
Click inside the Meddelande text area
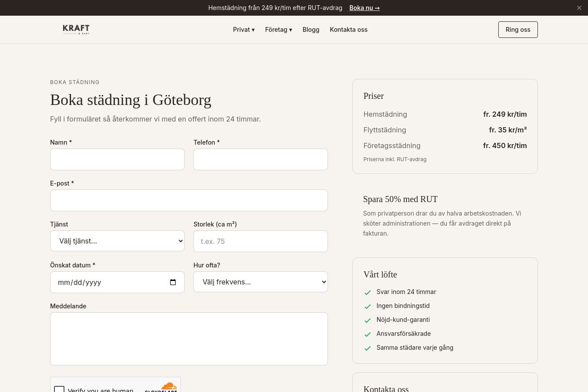pyautogui.click(x=189, y=339)
